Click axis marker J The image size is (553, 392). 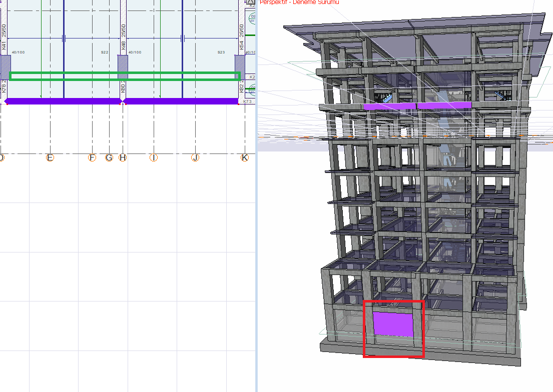tap(195, 157)
